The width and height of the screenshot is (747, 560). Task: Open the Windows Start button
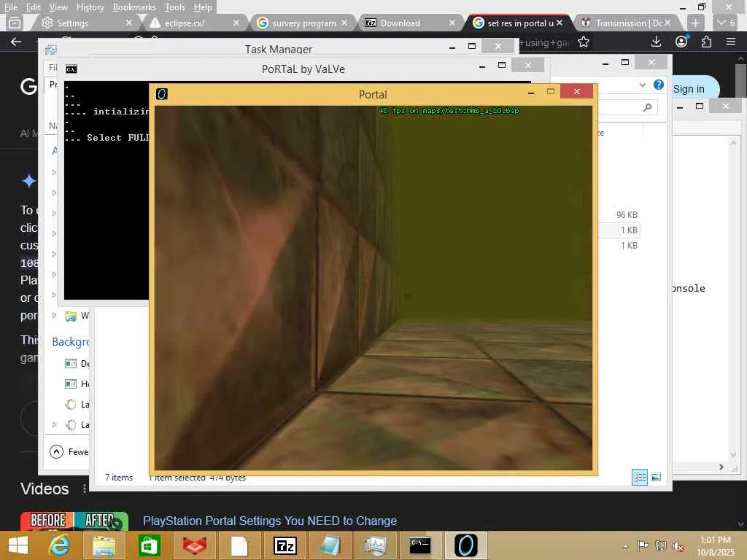pyautogui.click(x=18, y=545)
